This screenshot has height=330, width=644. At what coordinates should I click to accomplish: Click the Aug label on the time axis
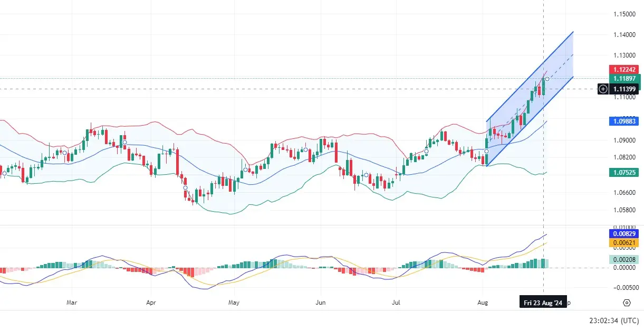pyautogui.click(x=482, y=303)
